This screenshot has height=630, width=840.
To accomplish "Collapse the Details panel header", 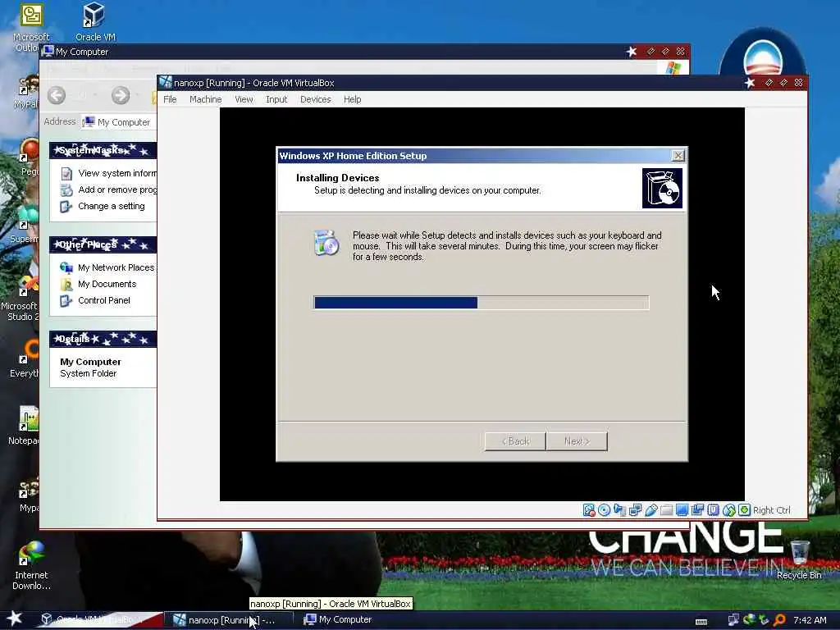I will pyautogui.click(x=103, y=339).
